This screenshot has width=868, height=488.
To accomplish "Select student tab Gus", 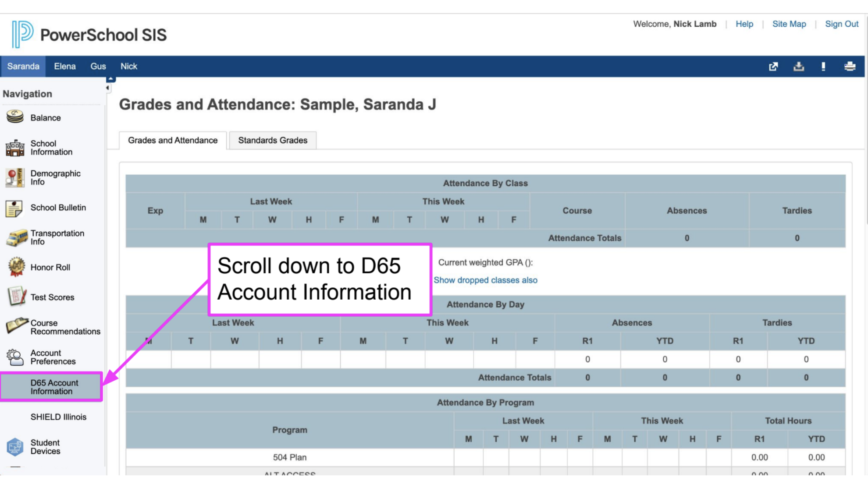I will [98, 66].
